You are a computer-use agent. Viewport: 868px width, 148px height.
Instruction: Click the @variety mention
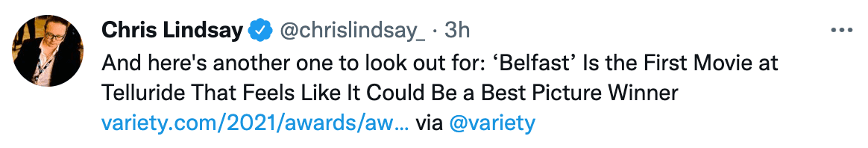[492, 123]
